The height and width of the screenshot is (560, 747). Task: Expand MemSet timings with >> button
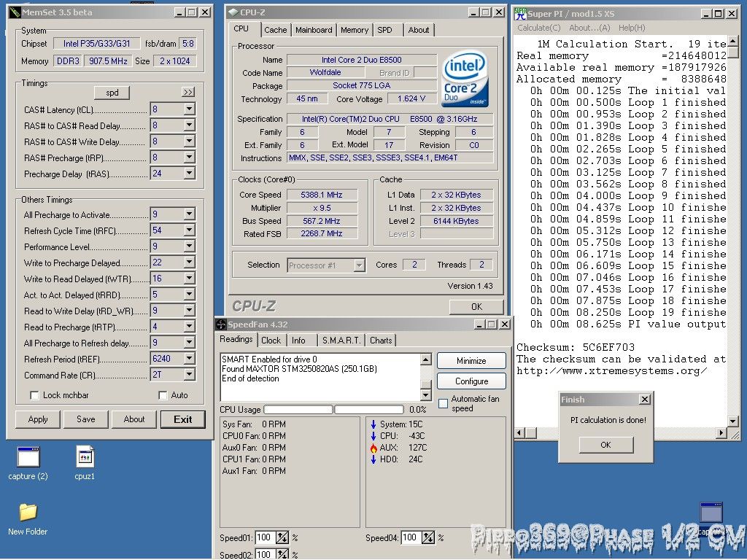(x=188, y=92)
